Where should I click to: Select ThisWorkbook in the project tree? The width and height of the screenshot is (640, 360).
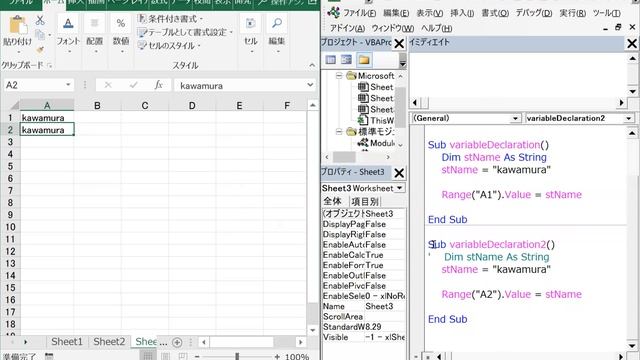click(x=376, y=120)
